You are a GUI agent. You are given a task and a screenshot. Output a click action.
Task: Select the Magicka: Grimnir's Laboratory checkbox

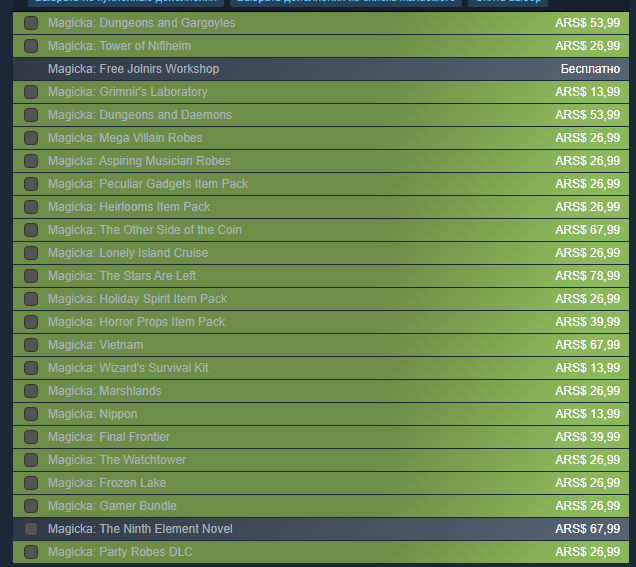click(x=31, y=92)
